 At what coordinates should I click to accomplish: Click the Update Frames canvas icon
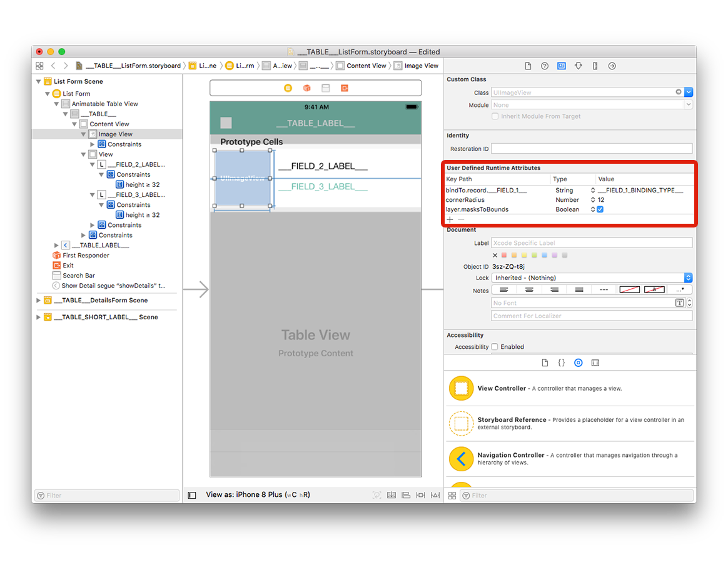[x=377, y=495]
